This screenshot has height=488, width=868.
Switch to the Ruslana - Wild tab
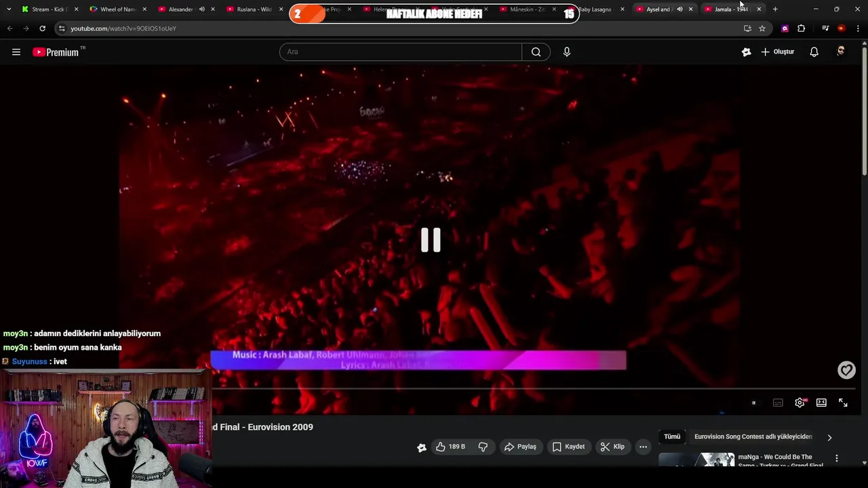coord(254,9)
